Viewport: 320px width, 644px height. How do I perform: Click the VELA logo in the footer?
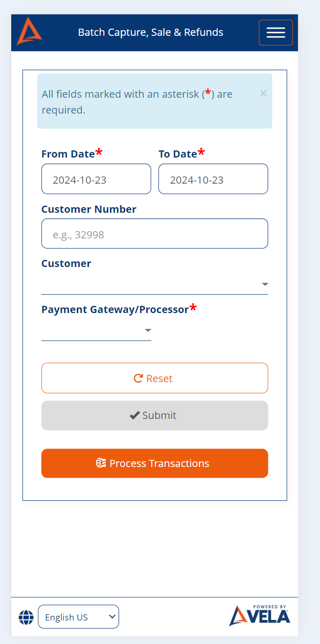coord(259,617)
